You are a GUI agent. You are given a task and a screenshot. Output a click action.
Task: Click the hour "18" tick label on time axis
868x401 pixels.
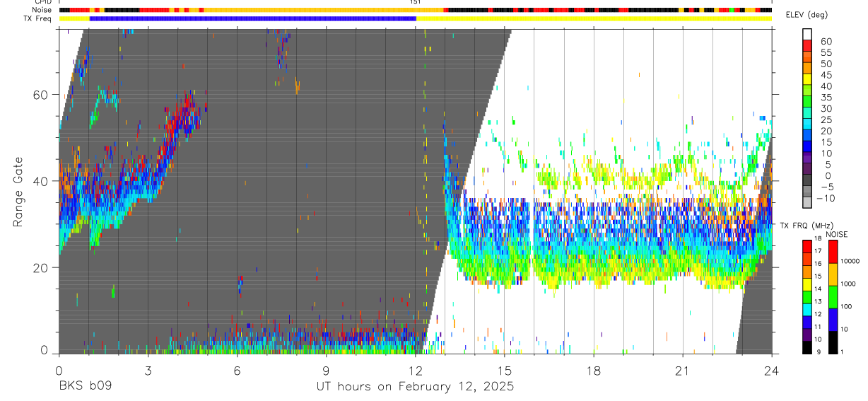[593, 370]
